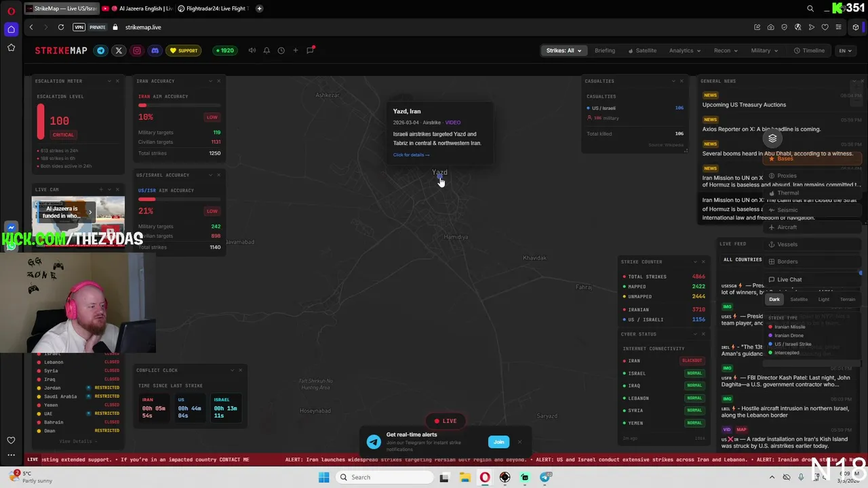Click the Intercepted green legend dot
Screen dimensions: 868x488
pyautogui.click(x=770, y=352)
